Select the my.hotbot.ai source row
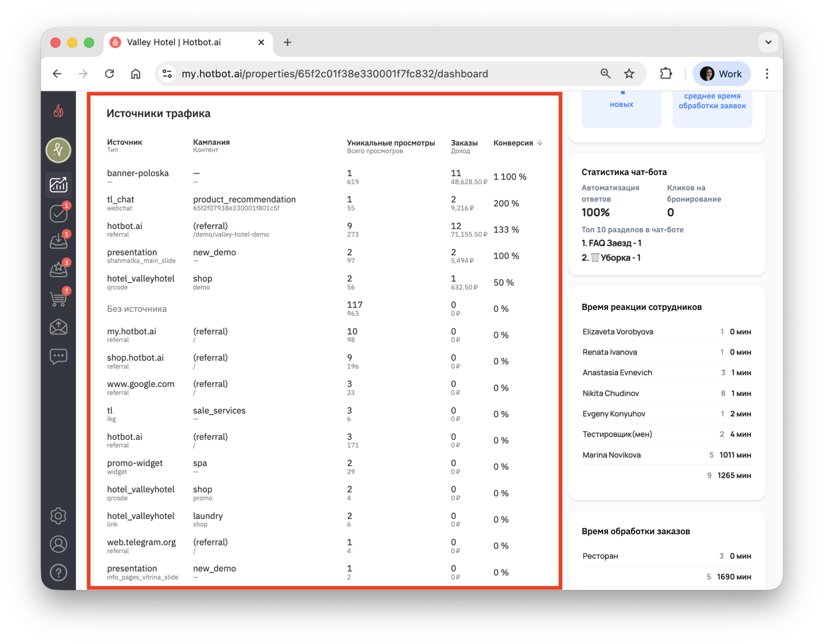 tap(324, 335)
